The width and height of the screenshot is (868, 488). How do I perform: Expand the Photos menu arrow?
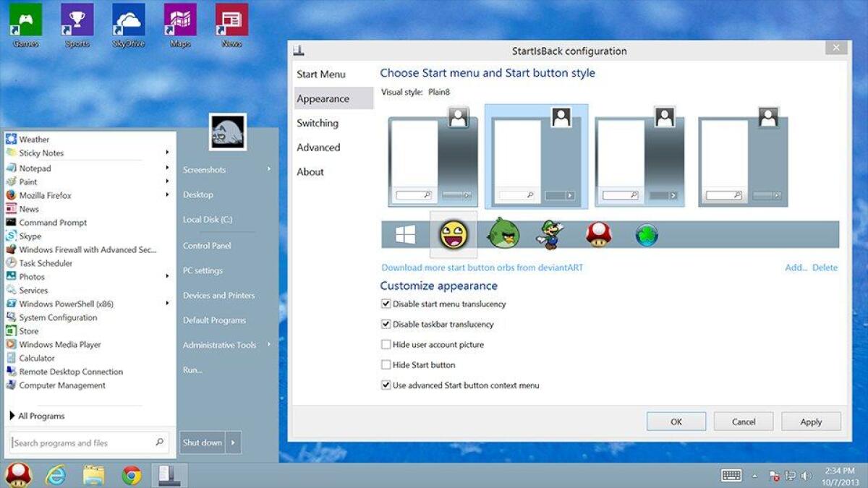(x=167, y=276)
